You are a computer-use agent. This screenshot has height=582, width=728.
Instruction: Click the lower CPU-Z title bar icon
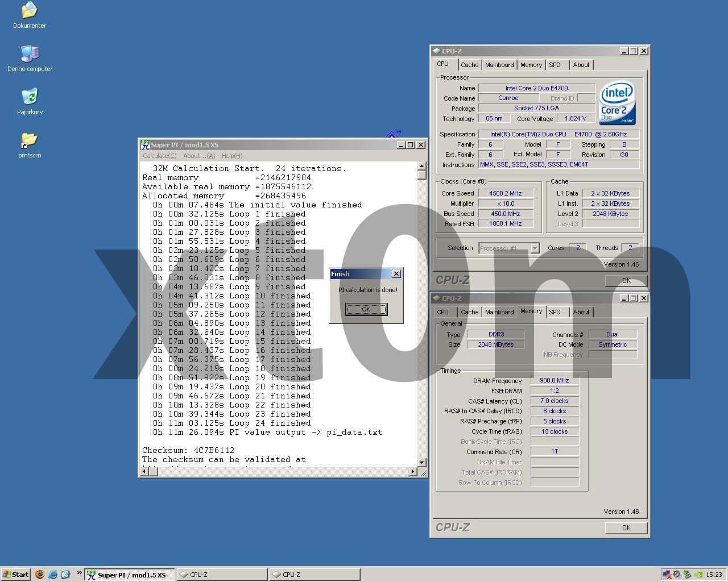pos(437,298)
